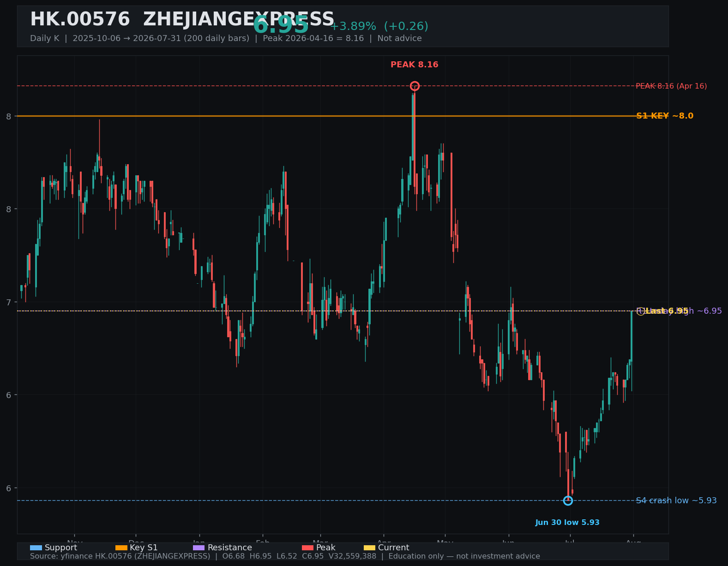Click the large 6.95 price readout
The height and width of the screenshot is (566, 728).
click(x=281, y=25)
